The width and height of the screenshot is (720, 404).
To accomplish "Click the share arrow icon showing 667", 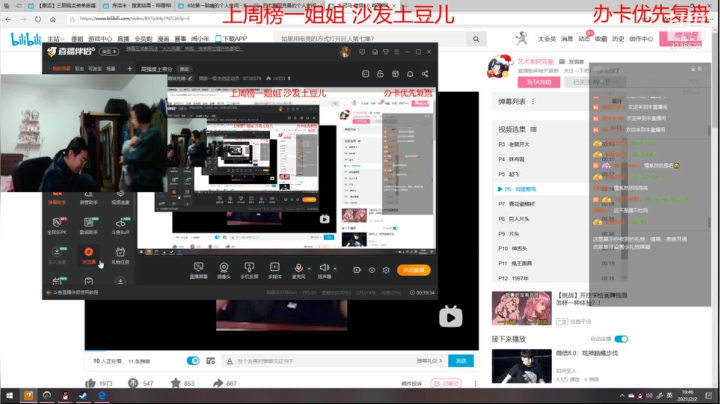I will pos(218,383).
